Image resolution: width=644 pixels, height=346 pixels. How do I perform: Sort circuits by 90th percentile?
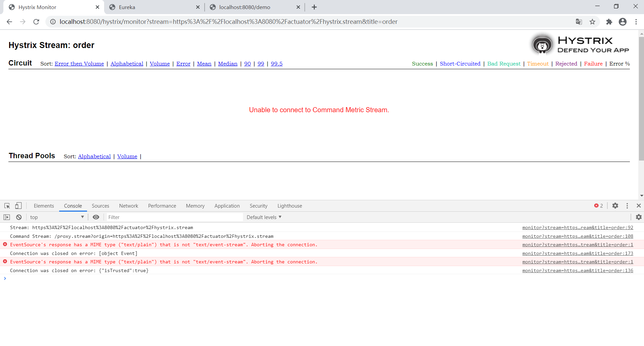(247, 64)
